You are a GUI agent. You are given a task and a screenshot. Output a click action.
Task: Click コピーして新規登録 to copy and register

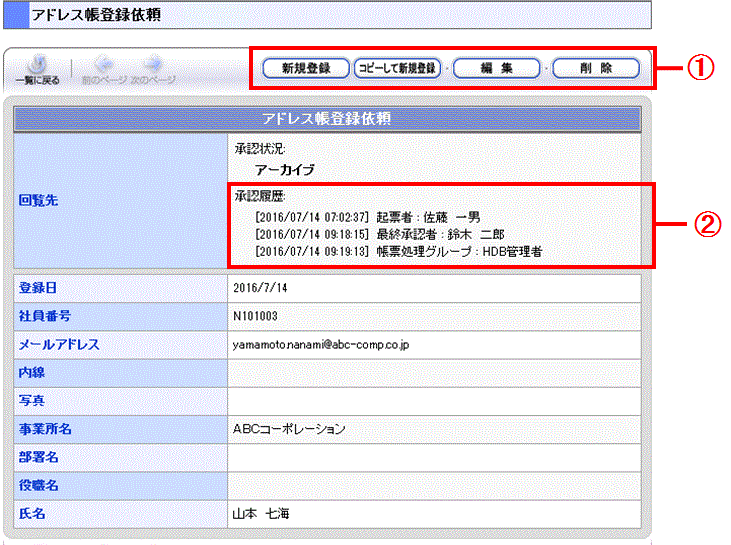pos(398,68)
